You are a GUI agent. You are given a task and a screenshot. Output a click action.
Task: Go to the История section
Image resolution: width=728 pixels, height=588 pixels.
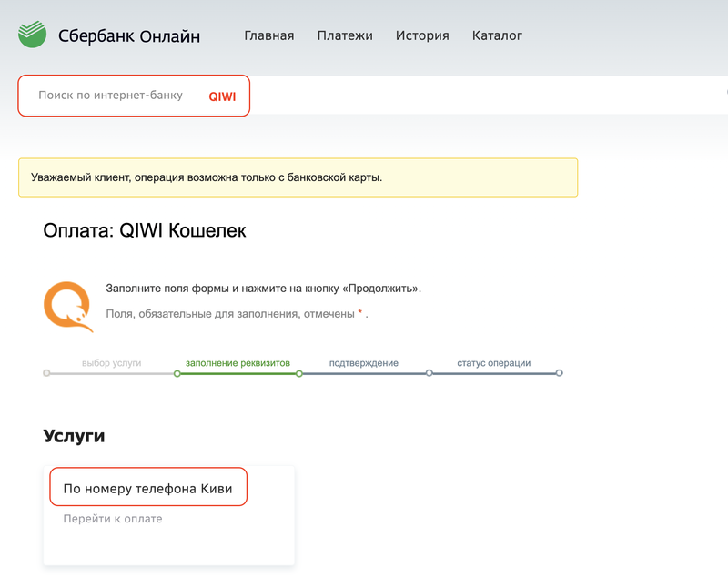[x=422, y=35]
